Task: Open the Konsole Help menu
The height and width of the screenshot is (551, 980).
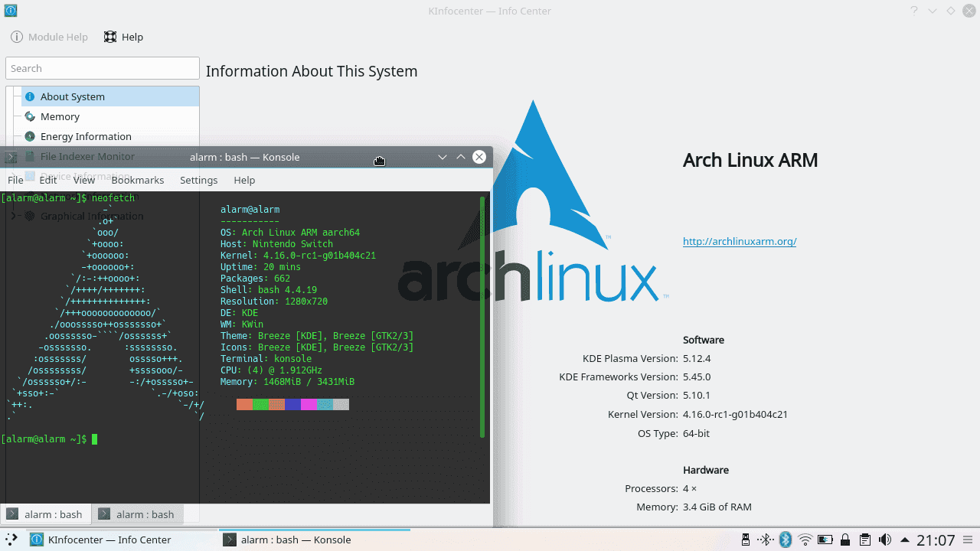Action: click(x=244, y=180)
